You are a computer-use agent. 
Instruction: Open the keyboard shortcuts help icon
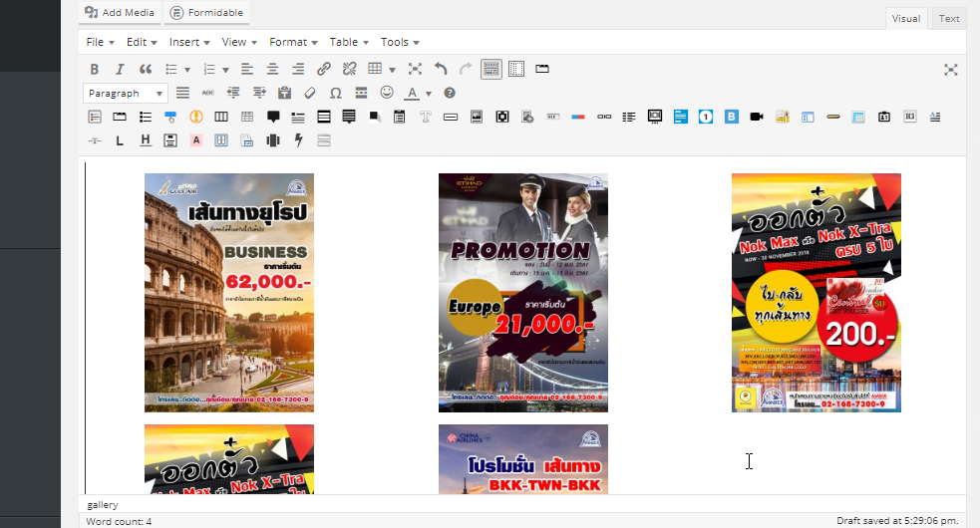450,93
